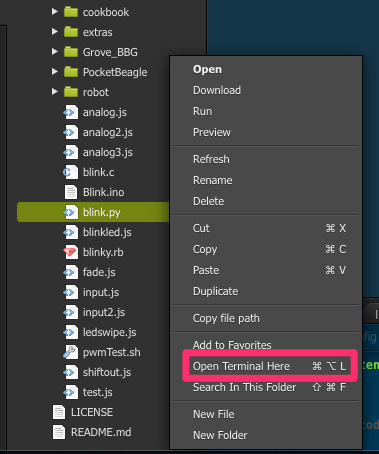Click the analog2.js file icon

70,132
